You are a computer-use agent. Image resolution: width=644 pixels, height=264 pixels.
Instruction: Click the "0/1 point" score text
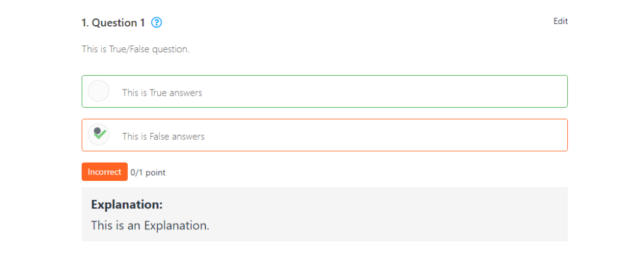pyautogui.click(x=148, y=172)
